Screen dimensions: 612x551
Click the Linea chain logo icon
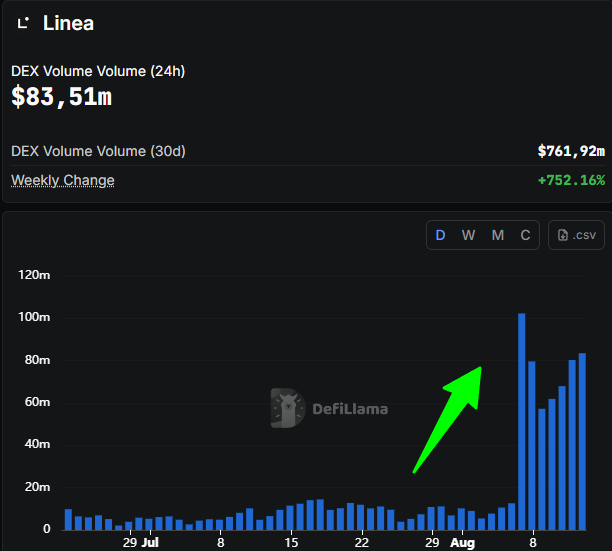tap(23, 23)
